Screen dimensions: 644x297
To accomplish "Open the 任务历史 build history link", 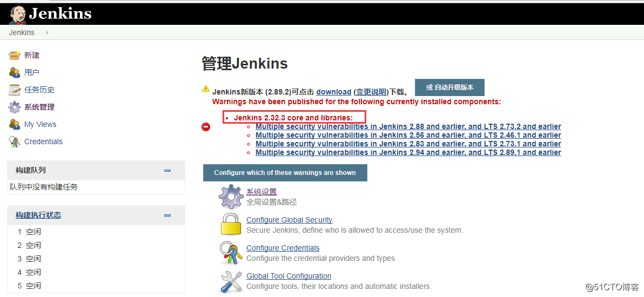I will coord(39,90).
